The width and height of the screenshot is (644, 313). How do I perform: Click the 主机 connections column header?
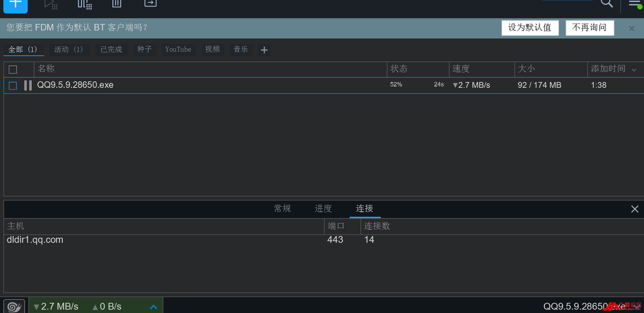pos(164,226)
